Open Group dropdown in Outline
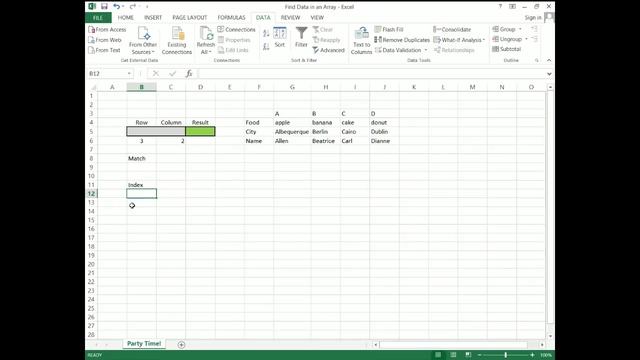The image size is (640, 360). [x=520, y=29]
